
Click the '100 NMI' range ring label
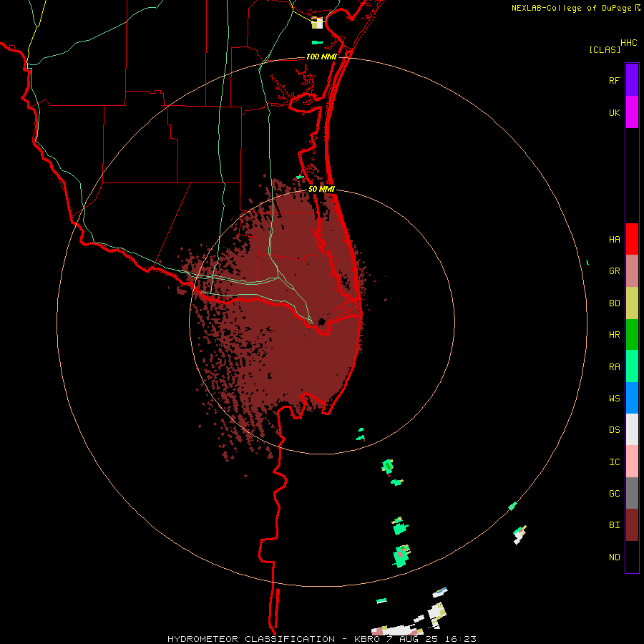tap(321, 57)
